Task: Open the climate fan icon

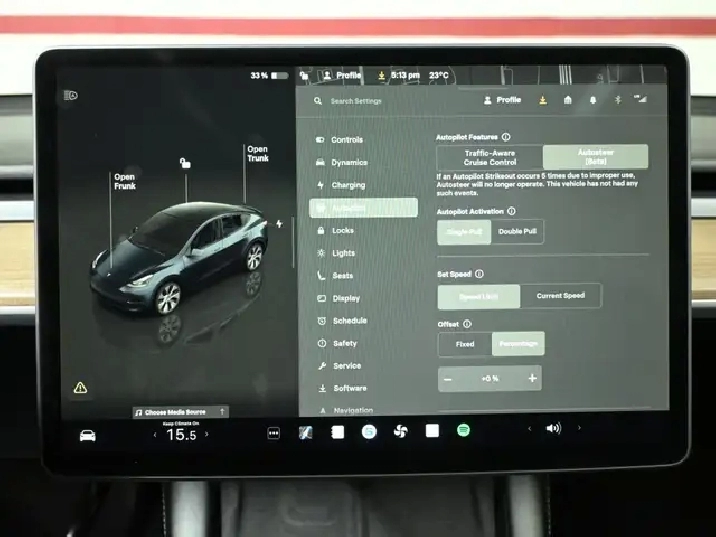Action: click(401, 431)
